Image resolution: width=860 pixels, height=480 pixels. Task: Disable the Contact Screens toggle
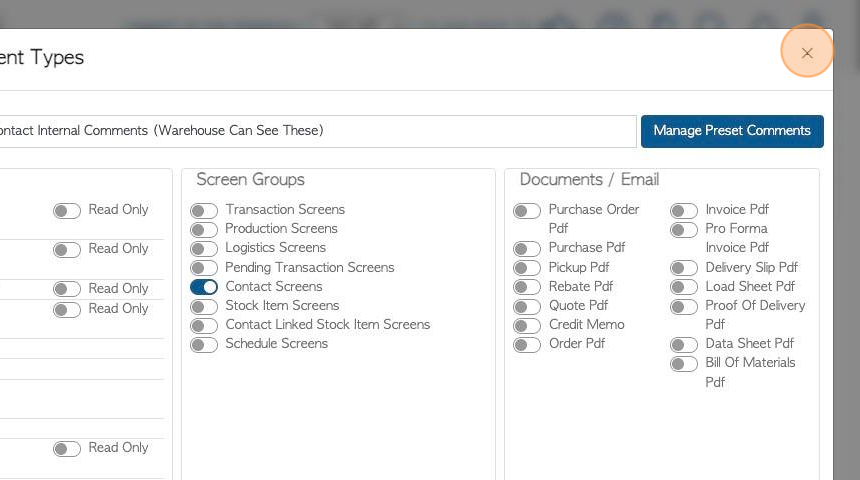pos(204,287)
